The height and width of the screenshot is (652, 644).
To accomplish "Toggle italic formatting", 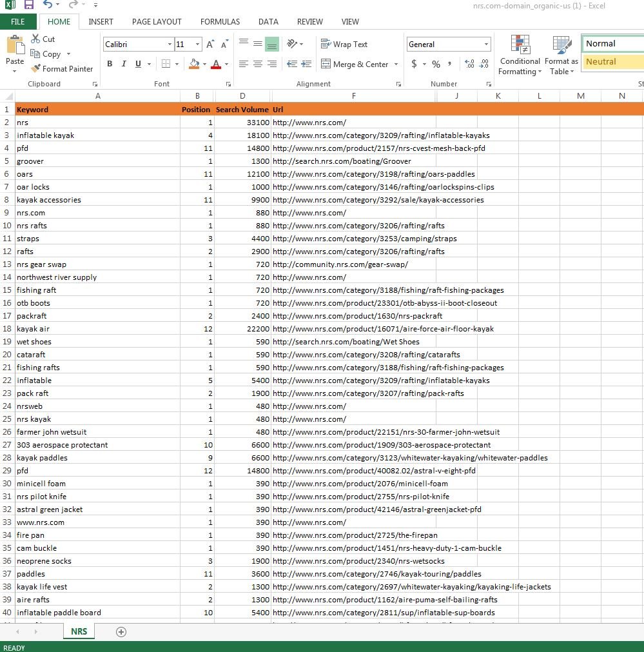I will coord(124,64).
